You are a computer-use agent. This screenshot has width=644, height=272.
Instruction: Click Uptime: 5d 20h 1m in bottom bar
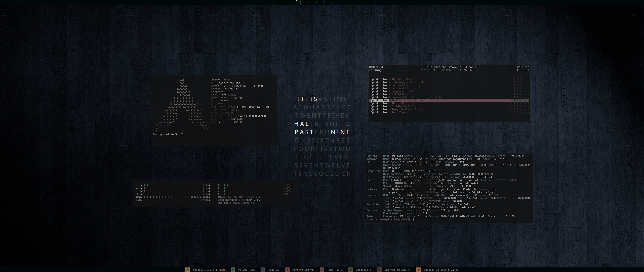tap(397, 270)
